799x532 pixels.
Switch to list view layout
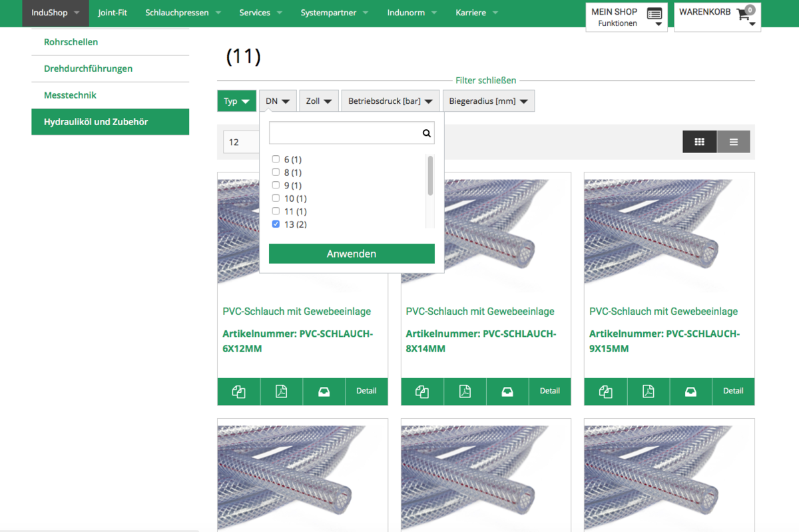pyautogui.click(x=733, y=142)
